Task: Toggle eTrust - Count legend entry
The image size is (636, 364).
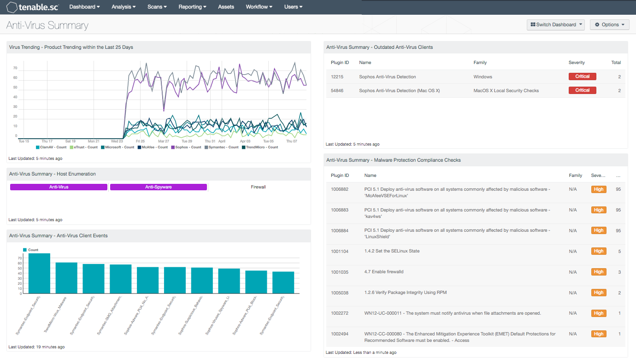Action: (x=84, y=147)
